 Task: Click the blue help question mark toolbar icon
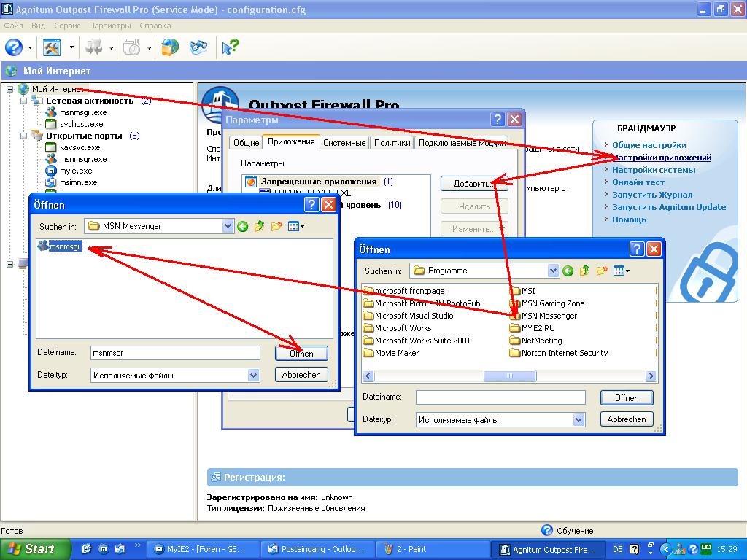[14, 47]
